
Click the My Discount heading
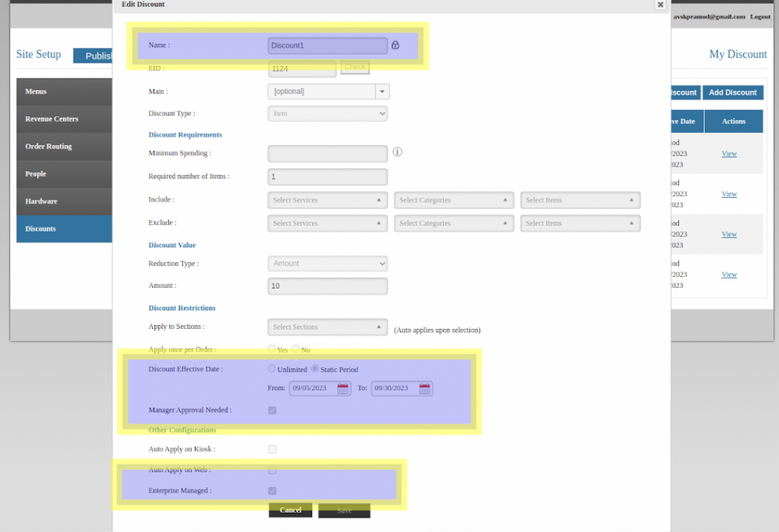738,54
